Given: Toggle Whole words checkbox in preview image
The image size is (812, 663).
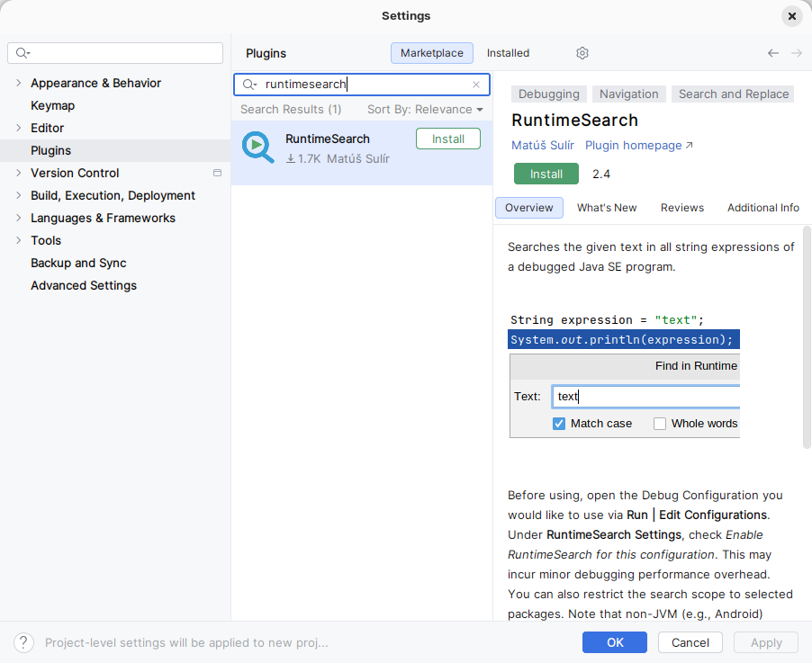Looking at the screenshot, I should [x=660, y=424].
